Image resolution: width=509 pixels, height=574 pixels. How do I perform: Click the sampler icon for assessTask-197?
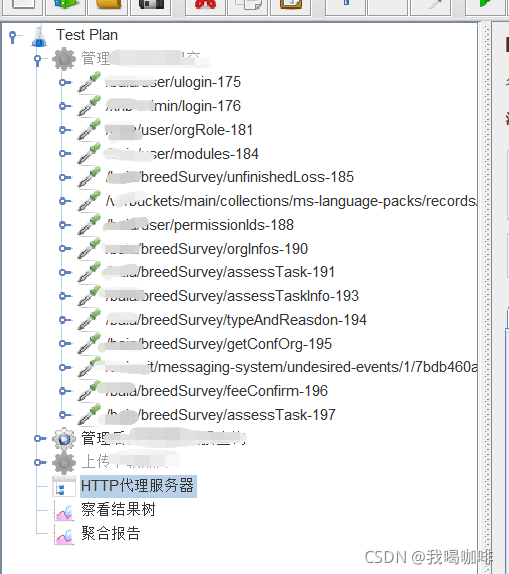pyautogui.click(x=89, y=415)
